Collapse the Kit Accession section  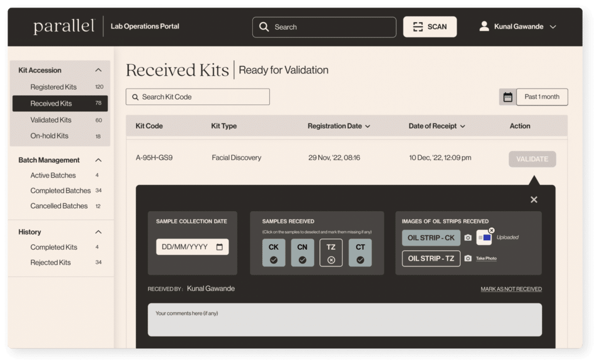[x=98, y=71]
